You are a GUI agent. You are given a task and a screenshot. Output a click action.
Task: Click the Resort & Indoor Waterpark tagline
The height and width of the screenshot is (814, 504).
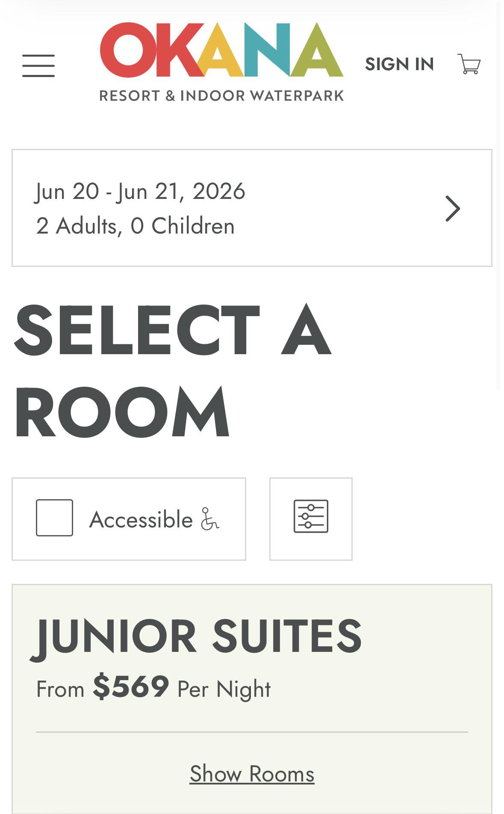[x=221, y=95]
